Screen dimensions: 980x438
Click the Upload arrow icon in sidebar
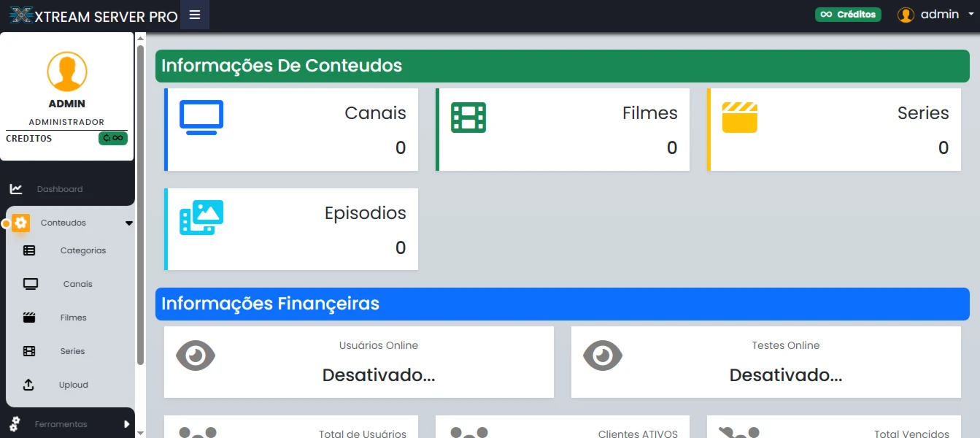[x=29, y=385]
